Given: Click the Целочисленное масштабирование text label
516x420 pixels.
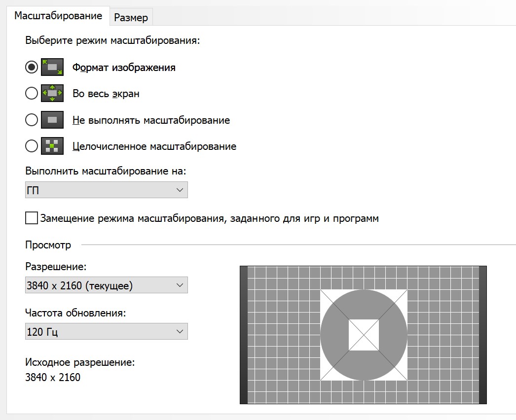Looking at the screenshot, I should [x=154, y=146].
